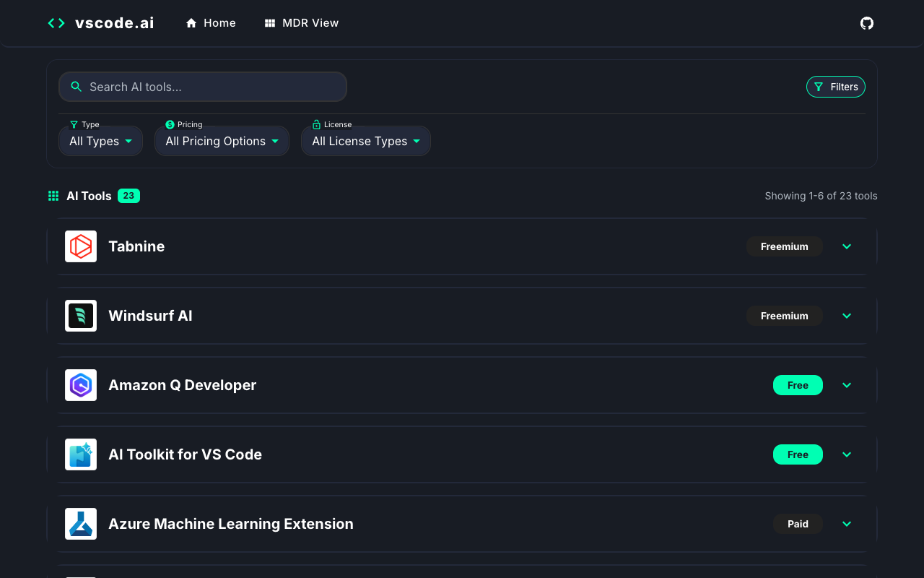Click the AI Toolkit for VS Code logo
The width and height of the screenshot is (924, 578).
click(81, 454)
